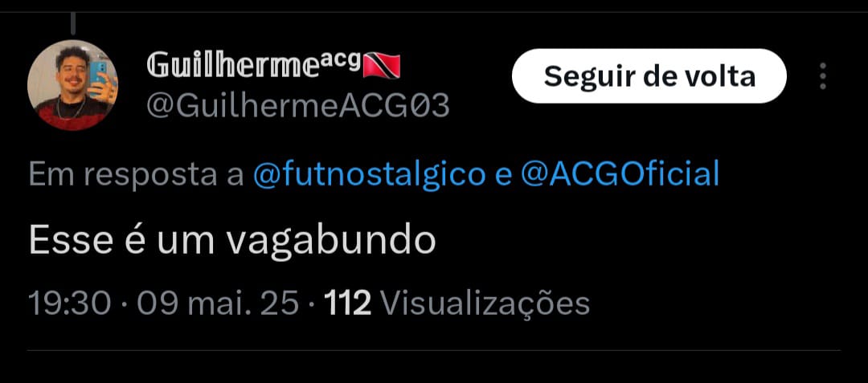Open the @ACGOficial profile link
868x383 pixels.
[x=620, y=174]
